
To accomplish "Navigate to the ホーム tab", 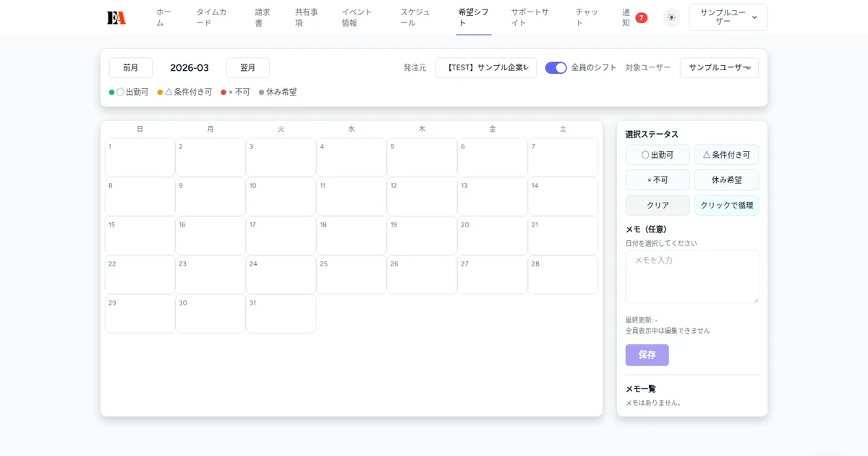I will coord(162,16).
